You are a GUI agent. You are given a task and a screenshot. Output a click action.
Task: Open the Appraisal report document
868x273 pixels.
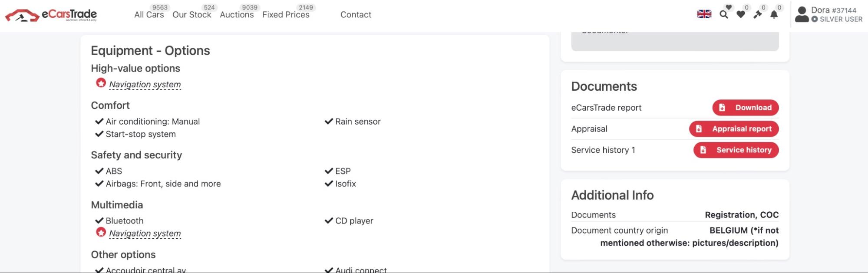coord(734,129)
